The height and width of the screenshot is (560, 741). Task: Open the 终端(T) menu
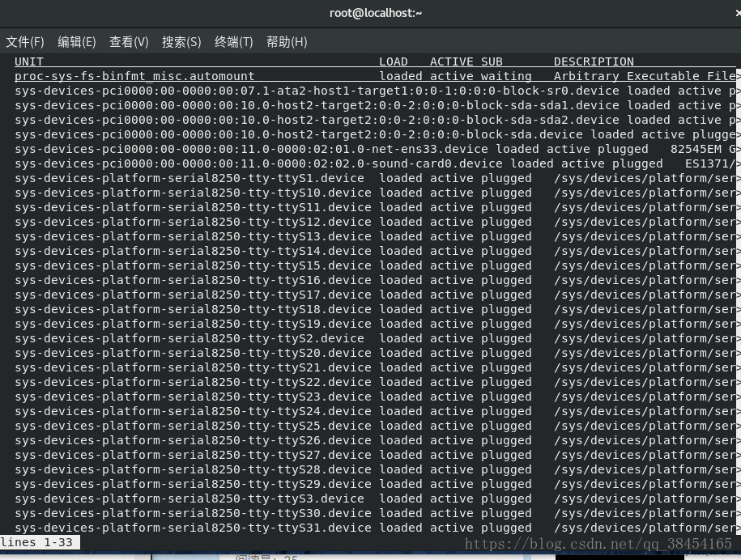(234, 42)
